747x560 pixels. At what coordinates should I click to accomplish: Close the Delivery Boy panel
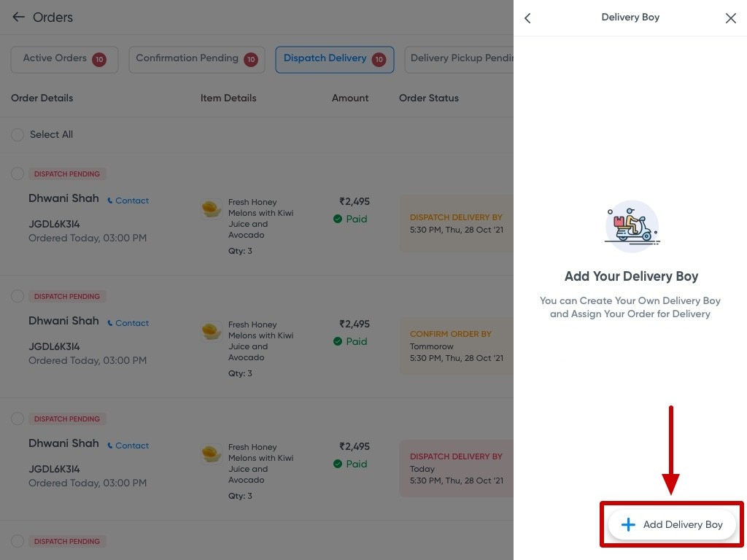pos(731,17)
